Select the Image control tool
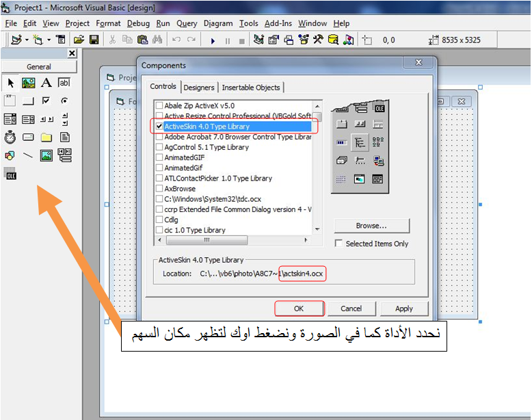The width and height of the screenshot is (532, 420). 46,155
